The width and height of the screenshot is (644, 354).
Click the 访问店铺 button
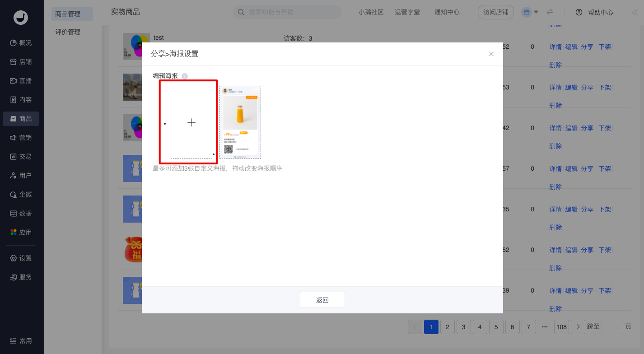[495, 13]
